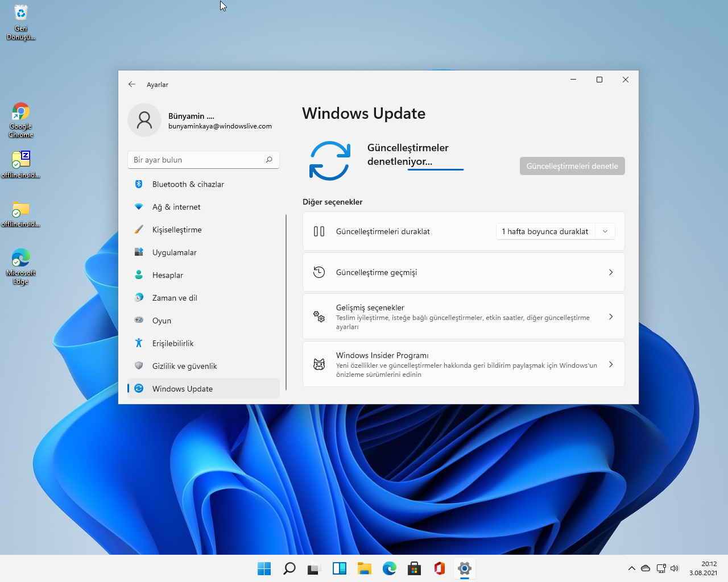Viewport: 728px width, 582px height.
Task: Open the 1 hafta boyunca duraklat dropdown arrow
Action: [x=605, y=231]
